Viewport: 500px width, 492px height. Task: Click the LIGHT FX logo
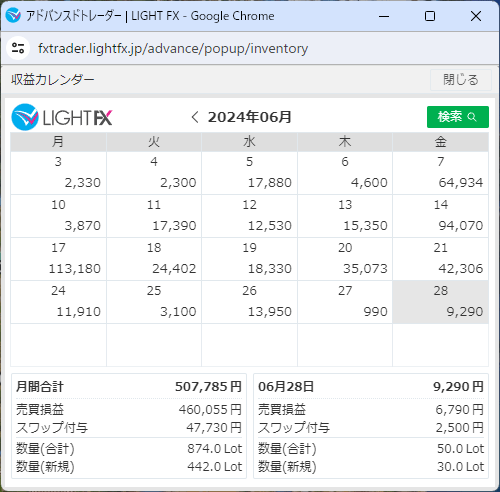pos(62,117)
